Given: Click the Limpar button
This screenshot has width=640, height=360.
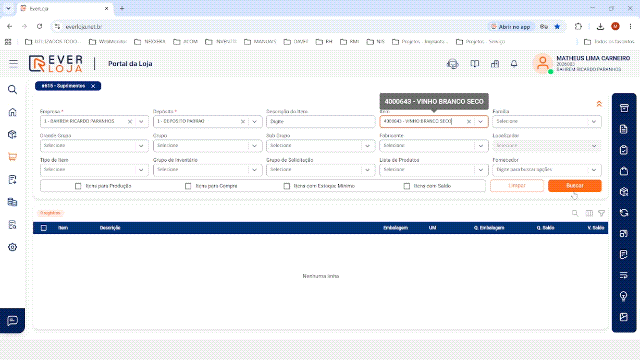Looking at the screenshot, I should (x=517, y=186).
